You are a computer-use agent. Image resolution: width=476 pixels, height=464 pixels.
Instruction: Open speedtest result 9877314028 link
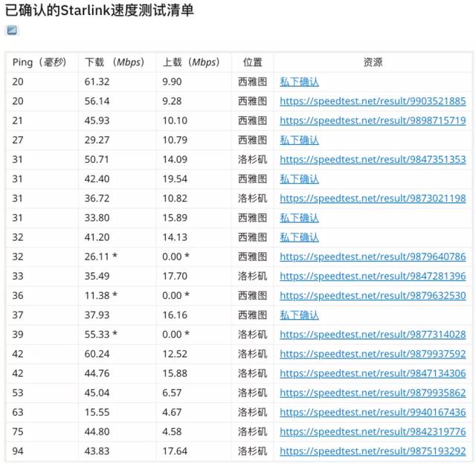[373, 335]
